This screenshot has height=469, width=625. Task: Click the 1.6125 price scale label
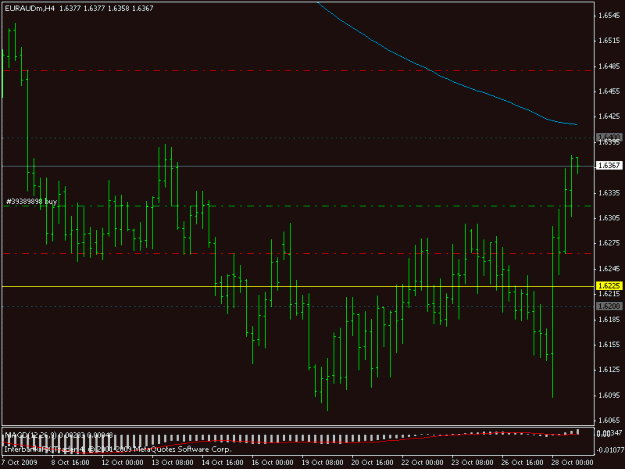tap(609, 370)
